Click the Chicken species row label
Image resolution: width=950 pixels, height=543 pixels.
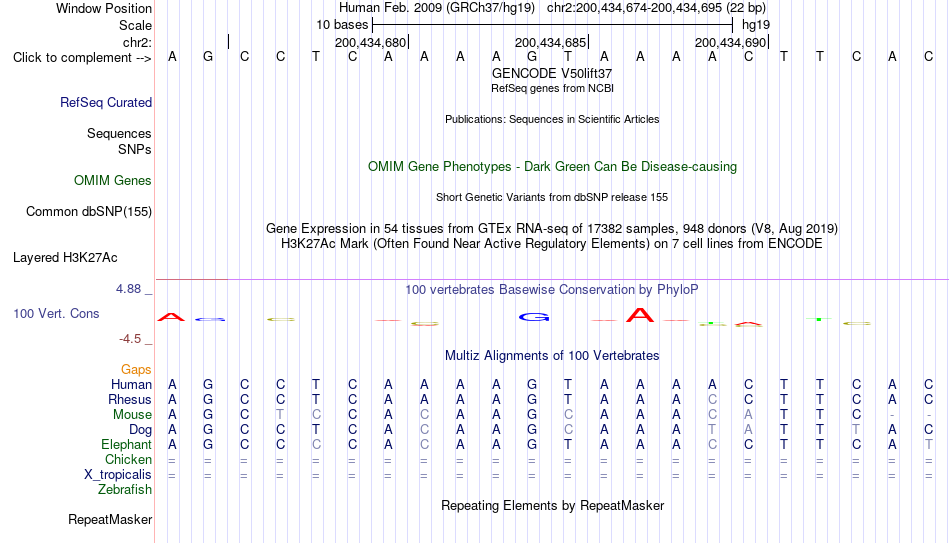[128, 459]
